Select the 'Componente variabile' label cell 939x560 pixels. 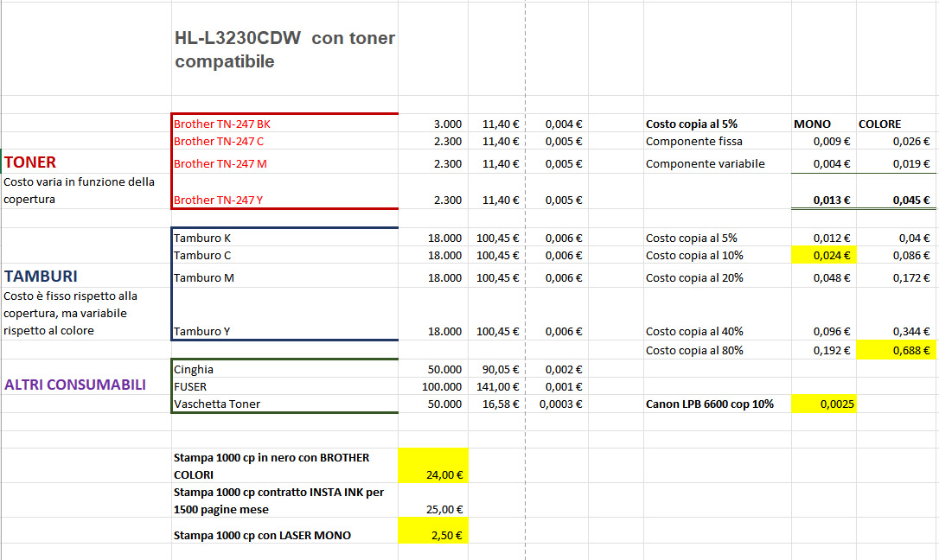point(718,163)
